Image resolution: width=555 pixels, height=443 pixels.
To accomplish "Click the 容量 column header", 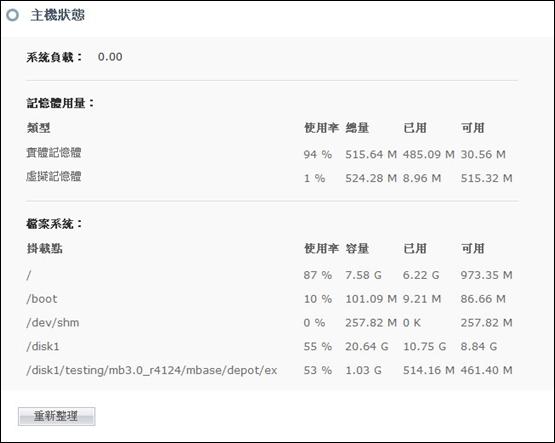I will (x=357, y=249).
